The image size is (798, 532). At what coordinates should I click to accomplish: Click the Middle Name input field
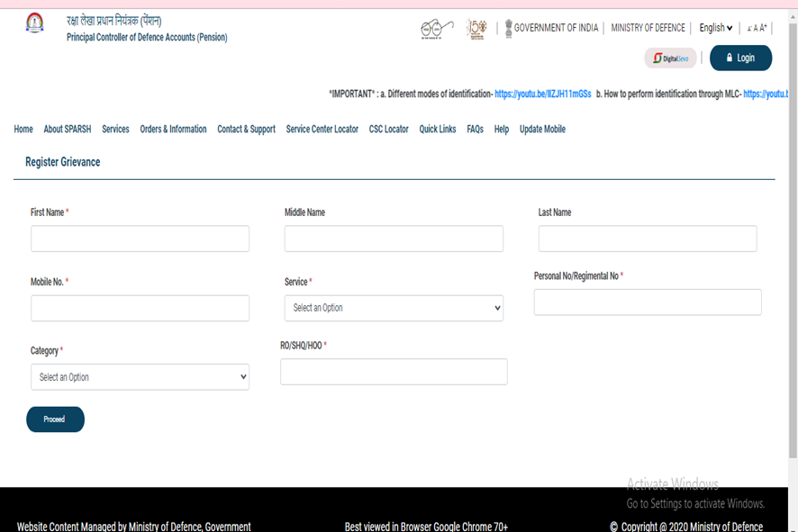tap(394, 239)
